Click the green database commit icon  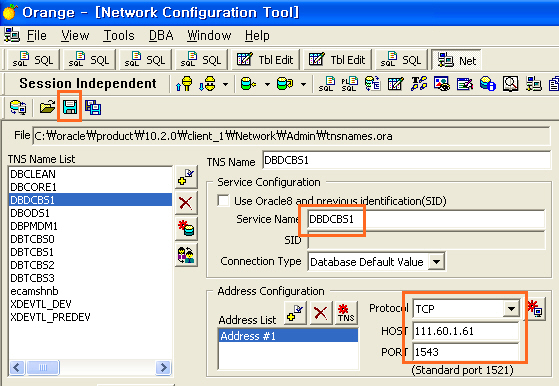[248, 84]
